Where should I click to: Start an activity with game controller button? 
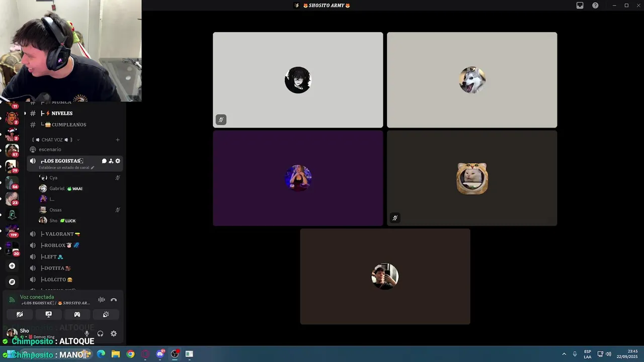[77, 314]
